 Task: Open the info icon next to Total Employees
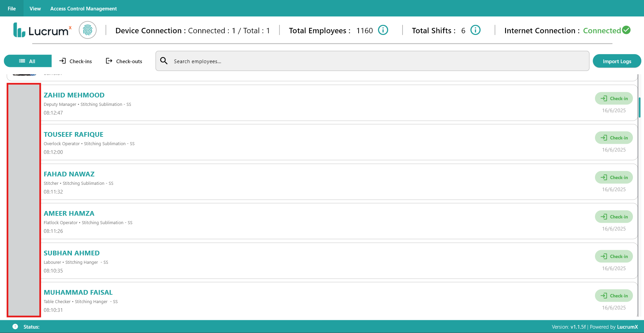coord(383,30)
